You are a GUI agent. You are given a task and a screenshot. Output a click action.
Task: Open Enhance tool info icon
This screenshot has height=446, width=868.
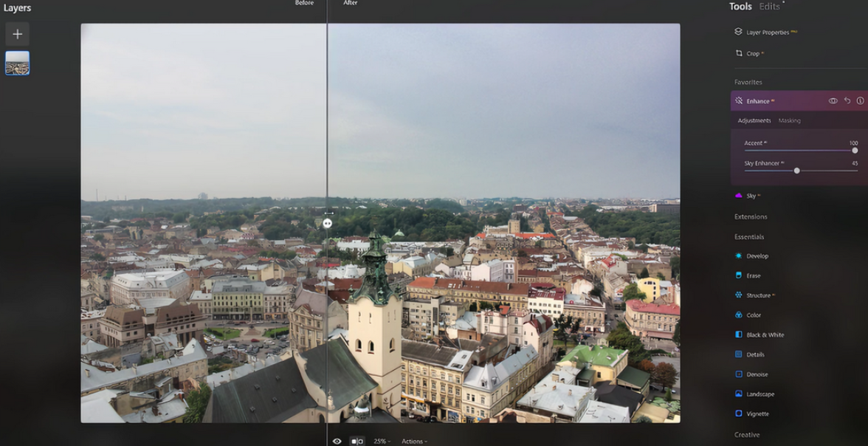861,101
